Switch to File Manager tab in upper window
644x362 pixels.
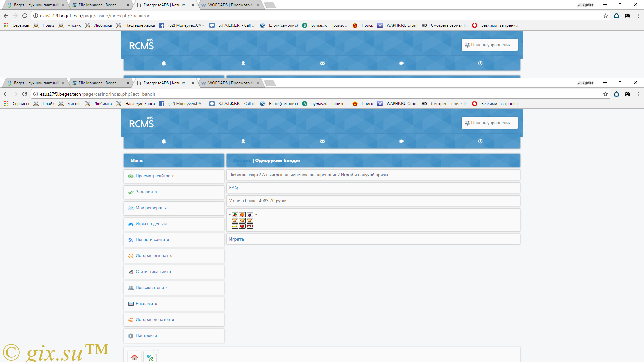click(x=101, y=5)
